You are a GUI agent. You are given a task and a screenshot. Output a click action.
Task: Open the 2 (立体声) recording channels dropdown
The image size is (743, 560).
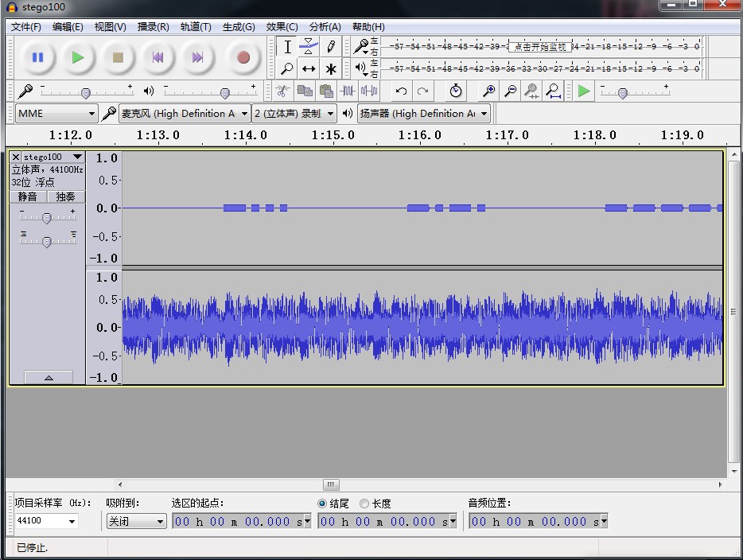pyautogui.click(x=294, y=113)
